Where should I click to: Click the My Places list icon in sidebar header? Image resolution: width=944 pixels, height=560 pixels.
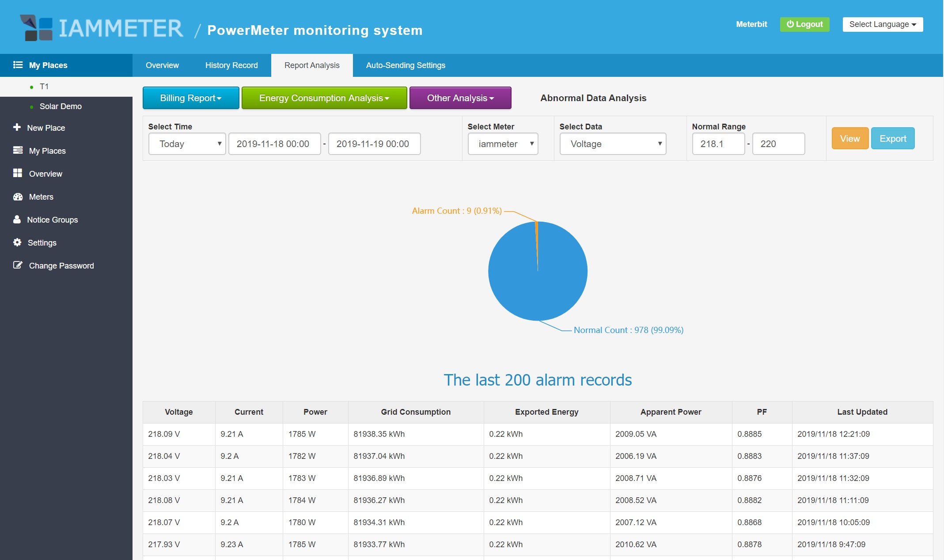[18, 65]
